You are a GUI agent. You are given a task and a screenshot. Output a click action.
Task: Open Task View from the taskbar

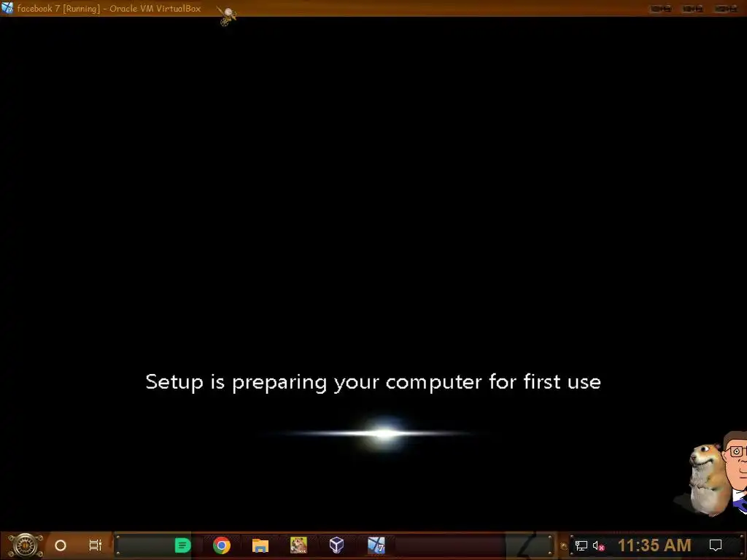click(96, 545)
